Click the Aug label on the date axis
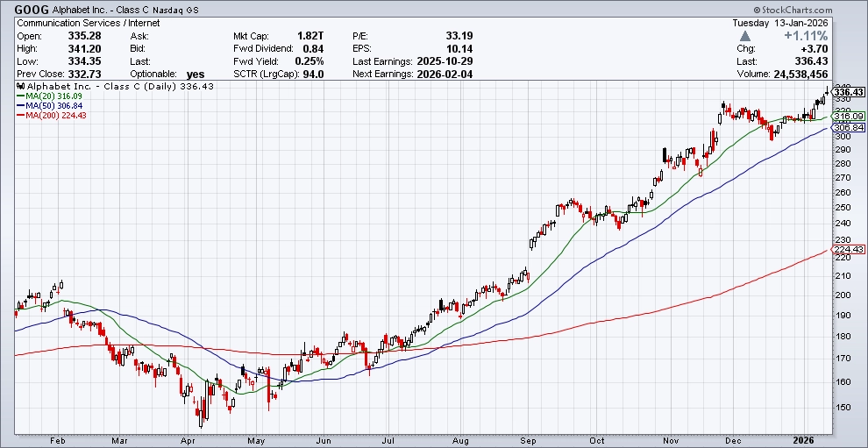This screenshot has height=448, width=868. [x=460, y=440]
